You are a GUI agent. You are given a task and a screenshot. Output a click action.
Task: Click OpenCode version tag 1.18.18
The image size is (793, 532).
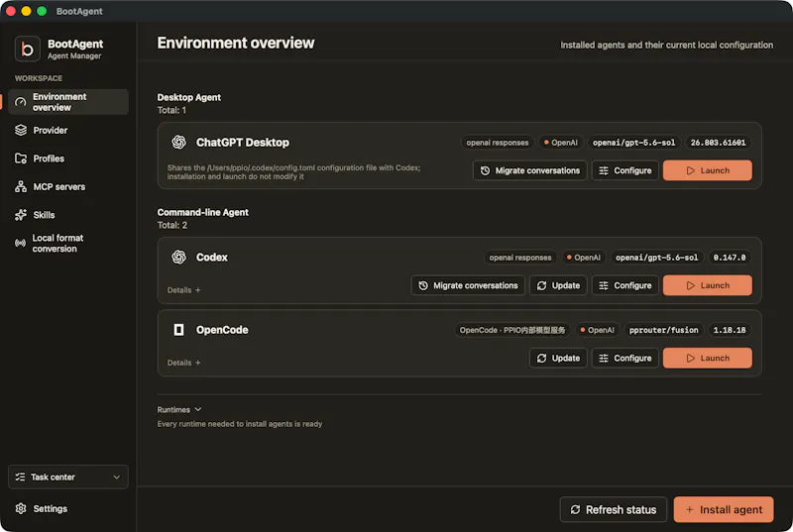coord(730,330)
